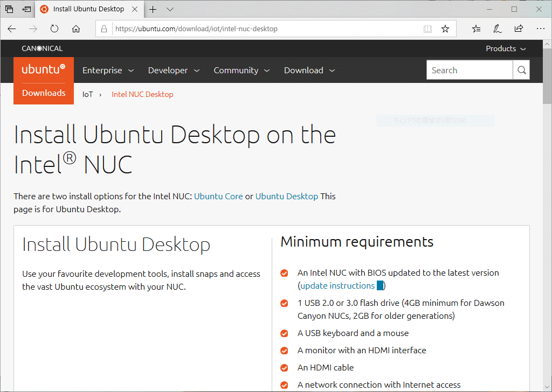Click checkmark icon beside USB keyboard item

(x=284, y=333)
